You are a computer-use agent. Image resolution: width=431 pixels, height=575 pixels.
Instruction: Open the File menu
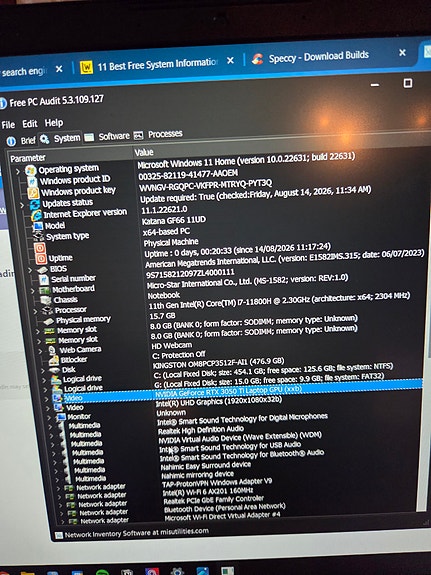(8, 125)
